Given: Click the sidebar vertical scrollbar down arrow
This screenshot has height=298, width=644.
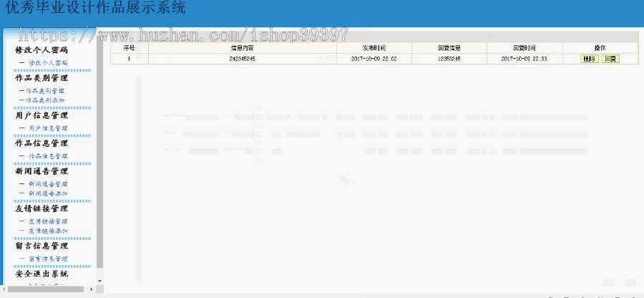Looking at the screenshot, I should click(x=99, y=281).
